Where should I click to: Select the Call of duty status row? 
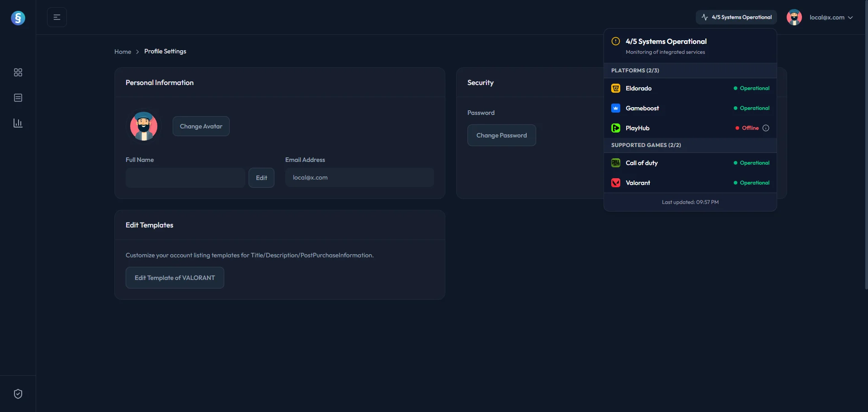[690, 163]
